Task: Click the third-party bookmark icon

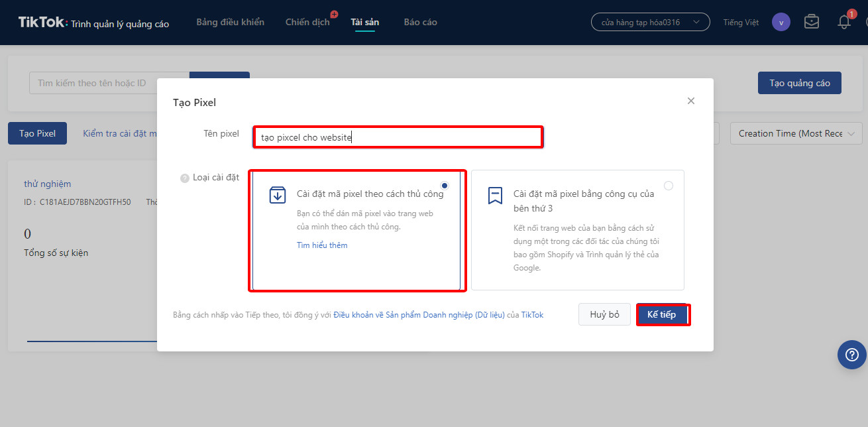Action: pyautogui.click(x=495, y=196)
